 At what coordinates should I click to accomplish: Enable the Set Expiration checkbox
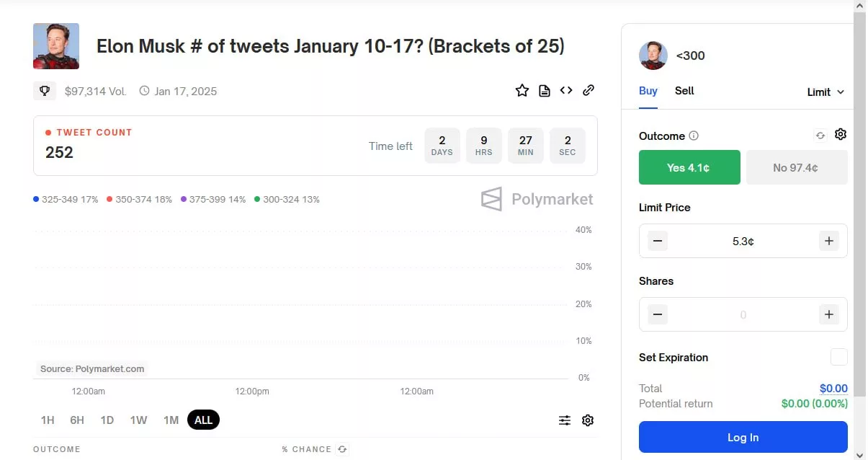click(839, 357)
